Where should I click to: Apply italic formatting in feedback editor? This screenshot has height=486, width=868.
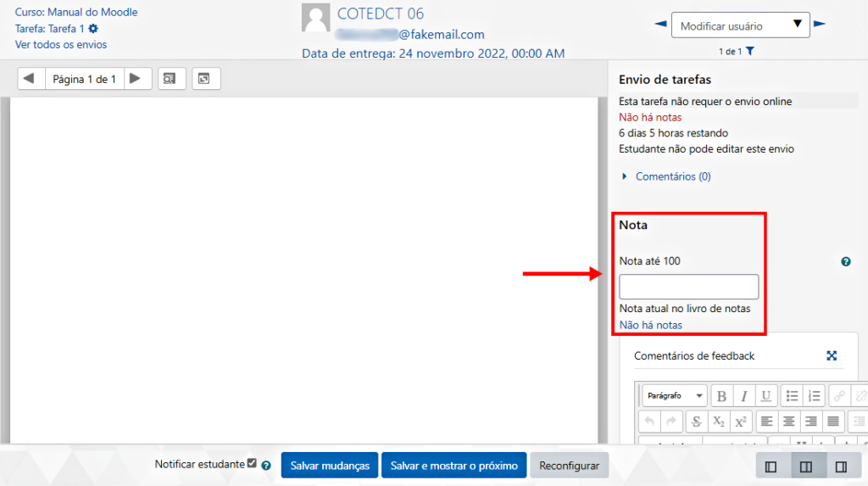[x=744, y=396]
